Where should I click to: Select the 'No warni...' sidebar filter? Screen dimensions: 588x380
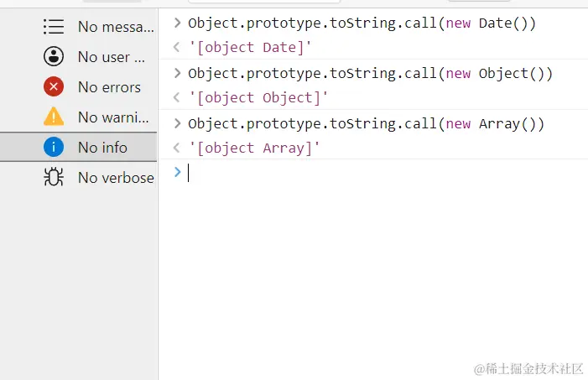coord(78,117)
